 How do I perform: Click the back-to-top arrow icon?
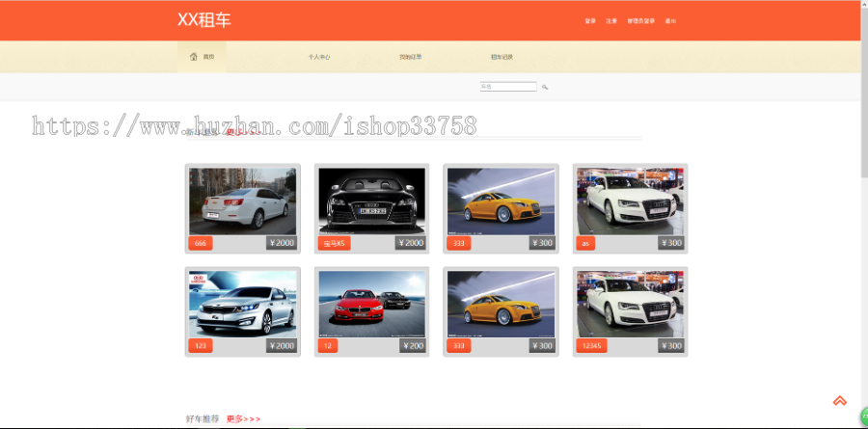click(x=839, y=401)
